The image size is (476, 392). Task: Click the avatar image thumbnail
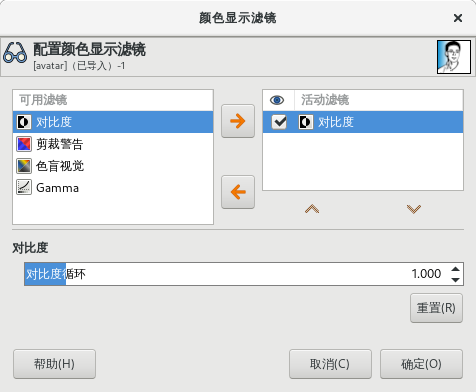click(454, 57)
